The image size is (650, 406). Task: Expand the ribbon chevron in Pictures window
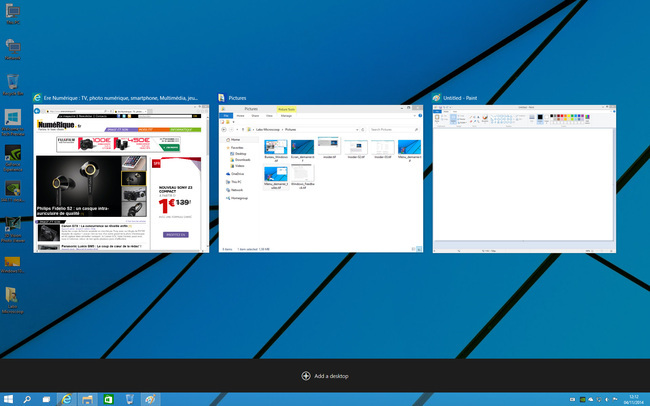[415, 116]
